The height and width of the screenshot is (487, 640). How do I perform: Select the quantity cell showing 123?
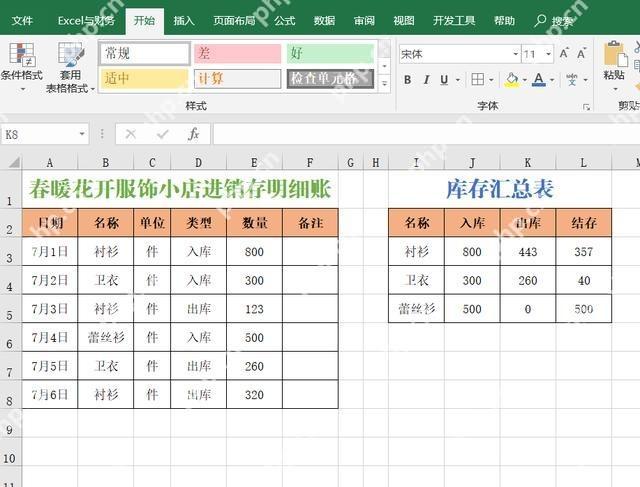(254, 309)
